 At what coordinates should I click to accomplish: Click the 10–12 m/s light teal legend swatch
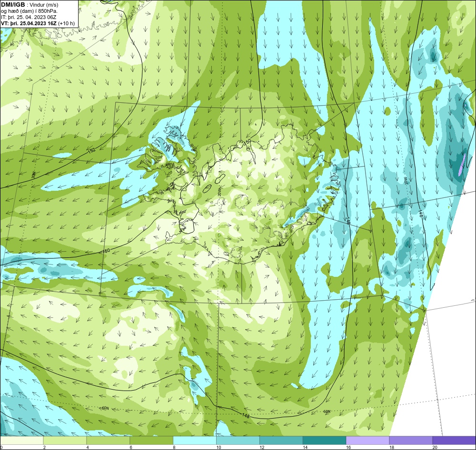click(238, 440)
